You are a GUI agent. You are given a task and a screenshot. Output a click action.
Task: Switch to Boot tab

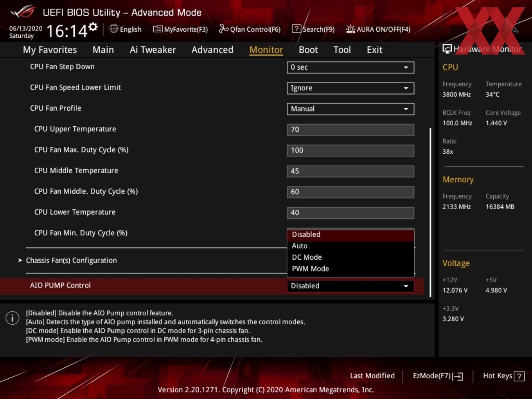point(308,50)
